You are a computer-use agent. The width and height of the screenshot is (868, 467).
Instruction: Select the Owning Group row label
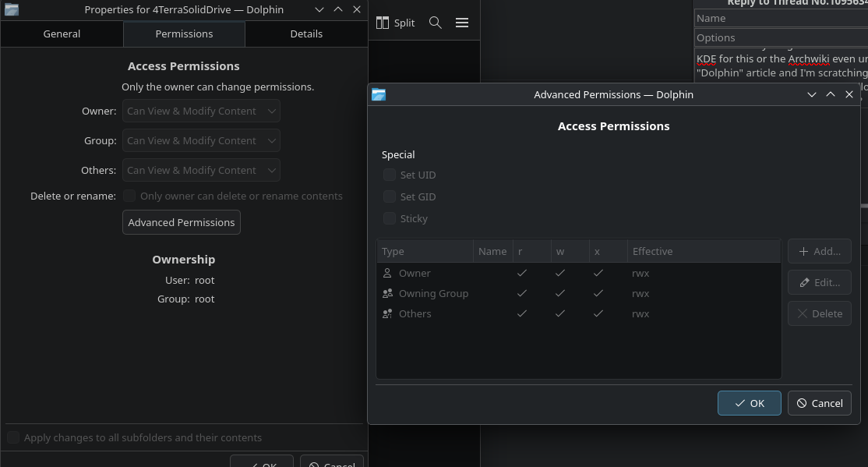[x=433, y=294]
